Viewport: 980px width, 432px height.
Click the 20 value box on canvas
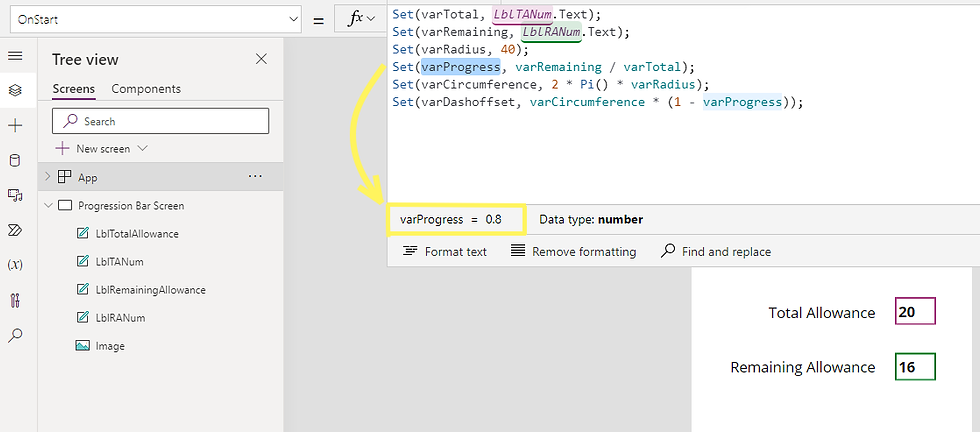(915, 311)
